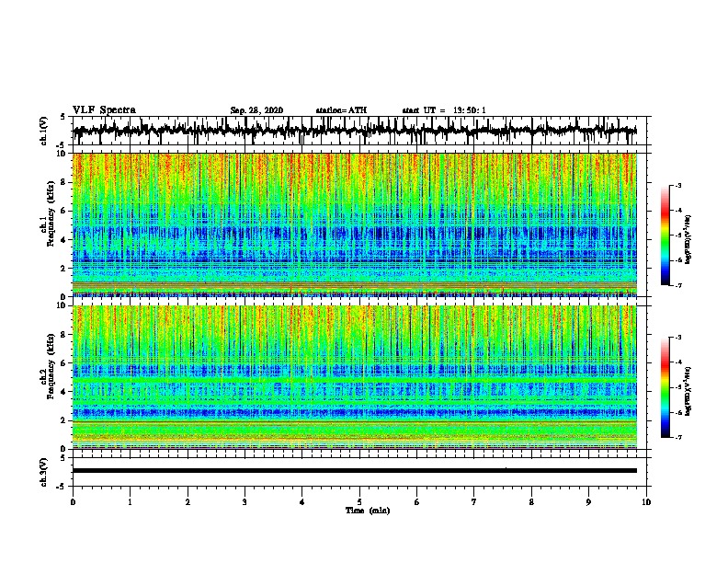Click the ch.1 spectrogram plot area
Viewport: 728px width, 563px height.
[x=355, y=224]
